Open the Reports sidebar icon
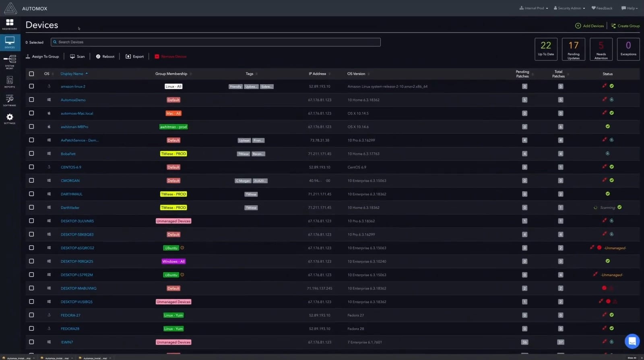Screen dimensions: 644x360 pos(10,82)
